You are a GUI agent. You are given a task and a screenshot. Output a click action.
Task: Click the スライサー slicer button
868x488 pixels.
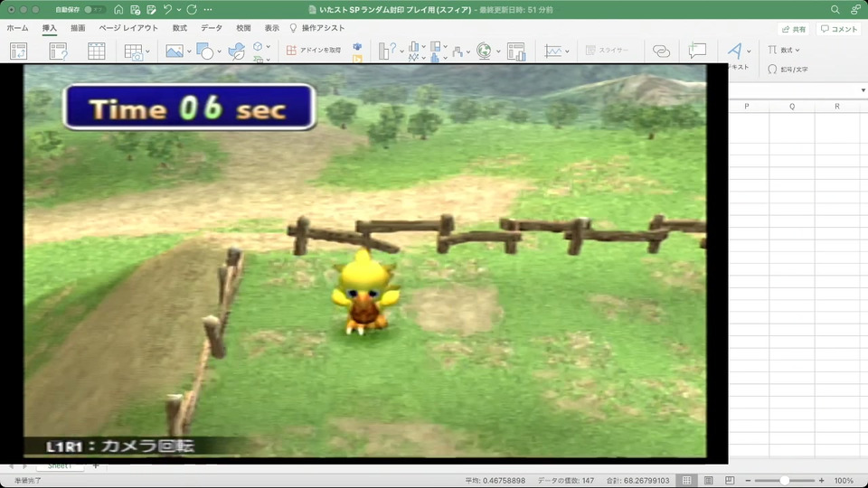[x=607, y=50]
